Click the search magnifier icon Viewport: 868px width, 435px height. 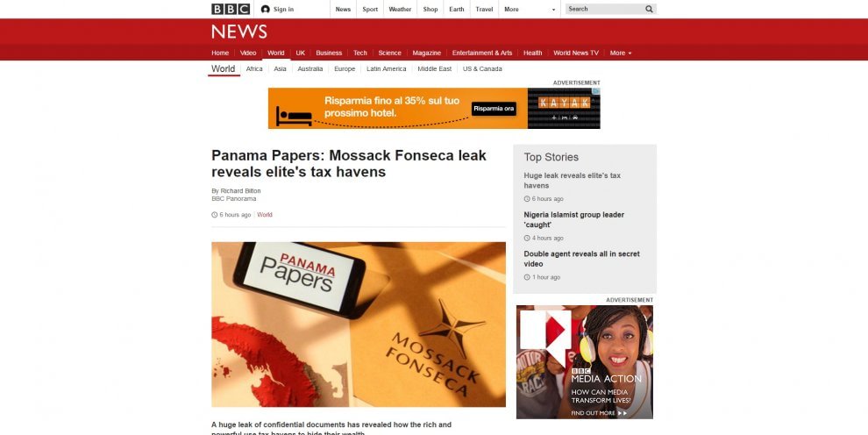[649, 9]
